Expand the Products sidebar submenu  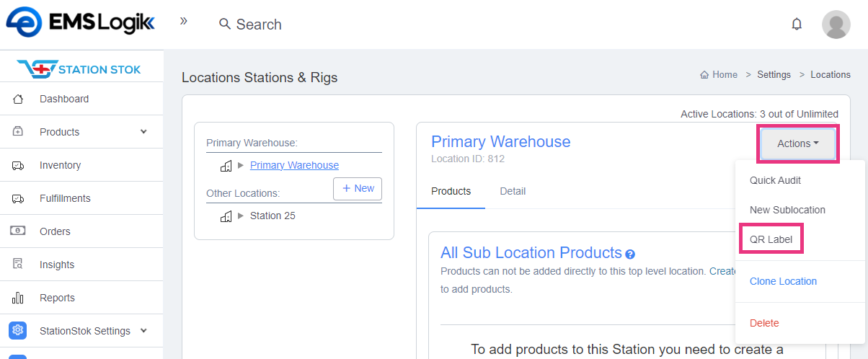pyautogui.click(x=143, y=132)
